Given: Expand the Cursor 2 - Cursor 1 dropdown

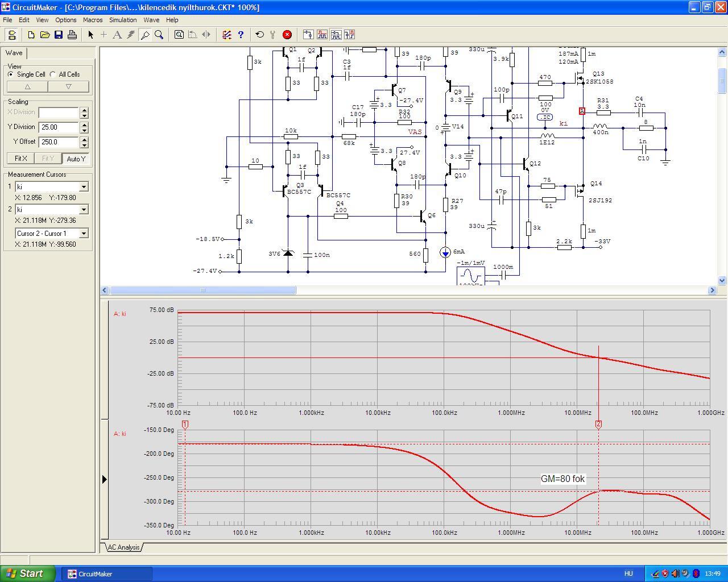Looking at the screenshot, I should point(84,234).
